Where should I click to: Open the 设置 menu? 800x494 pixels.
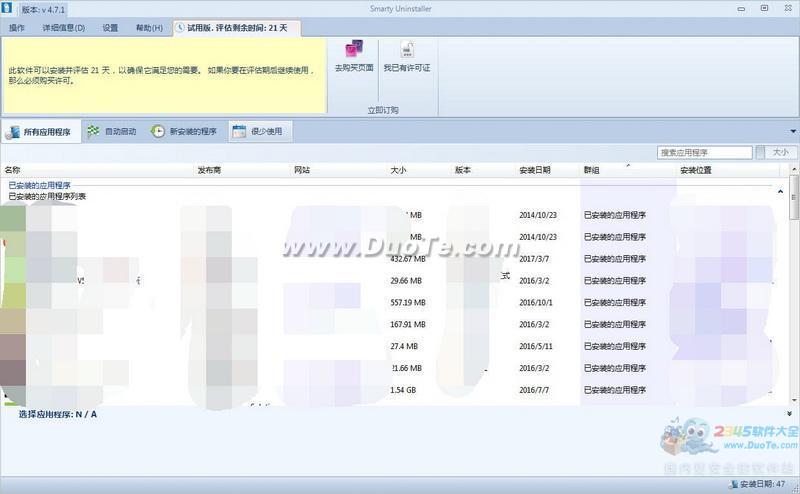coord(110,28)
